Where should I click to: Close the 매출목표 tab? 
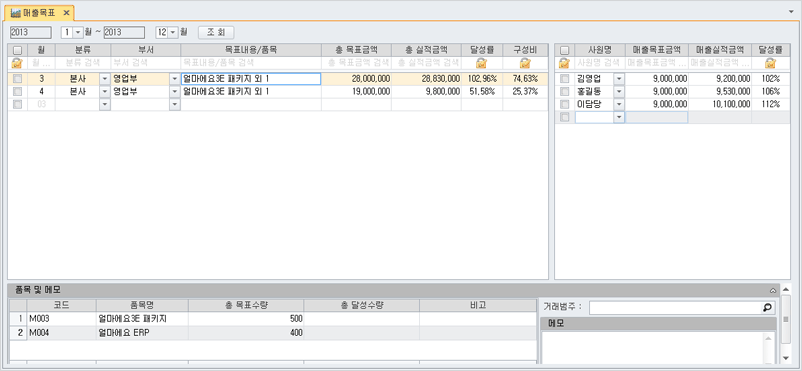pyautogui.click(x=66, y=12)
